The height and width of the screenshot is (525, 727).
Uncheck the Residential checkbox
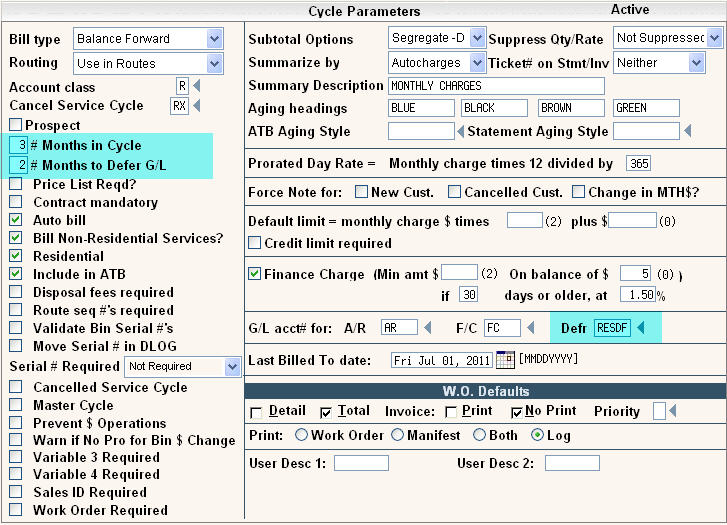15,256
